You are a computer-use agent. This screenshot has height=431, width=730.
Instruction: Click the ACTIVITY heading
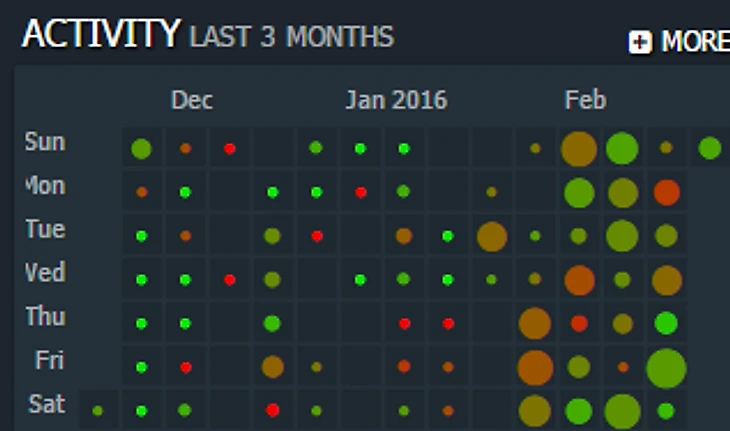(101, 34)
